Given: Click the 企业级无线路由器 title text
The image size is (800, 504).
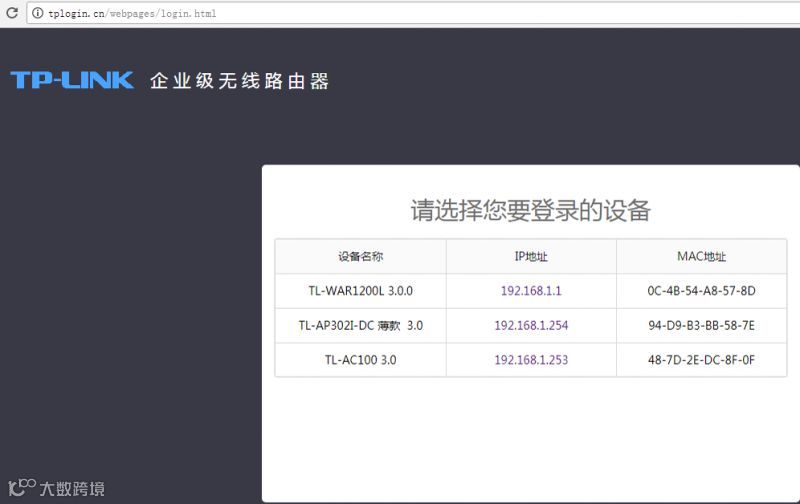Looking at the screenshot, I should coord(239,81).
